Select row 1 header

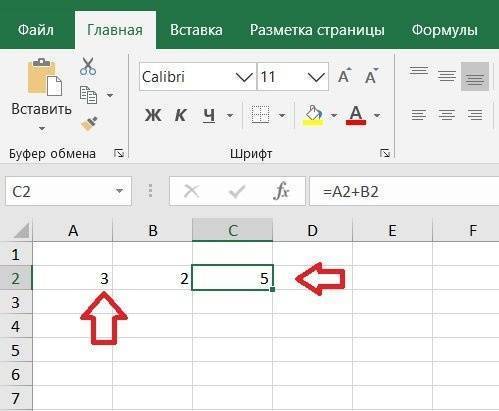click(16, 254)
